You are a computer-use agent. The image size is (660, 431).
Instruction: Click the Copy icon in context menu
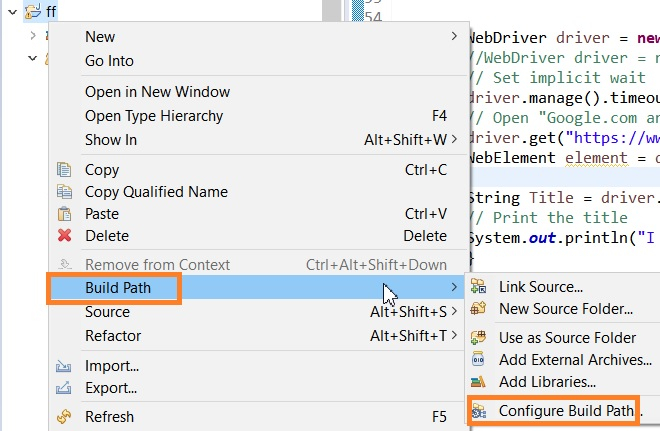(65, 170)
